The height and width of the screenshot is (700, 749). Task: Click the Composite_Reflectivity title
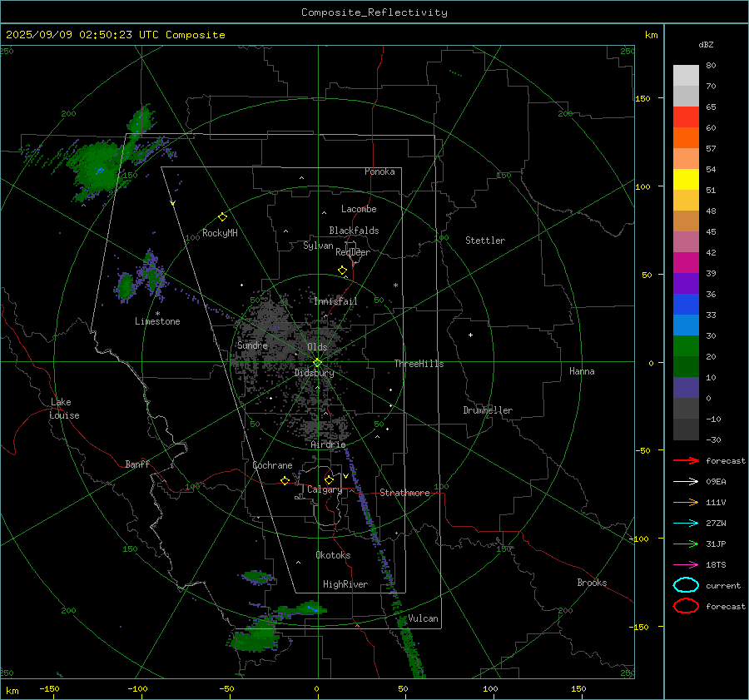point(374,12)
